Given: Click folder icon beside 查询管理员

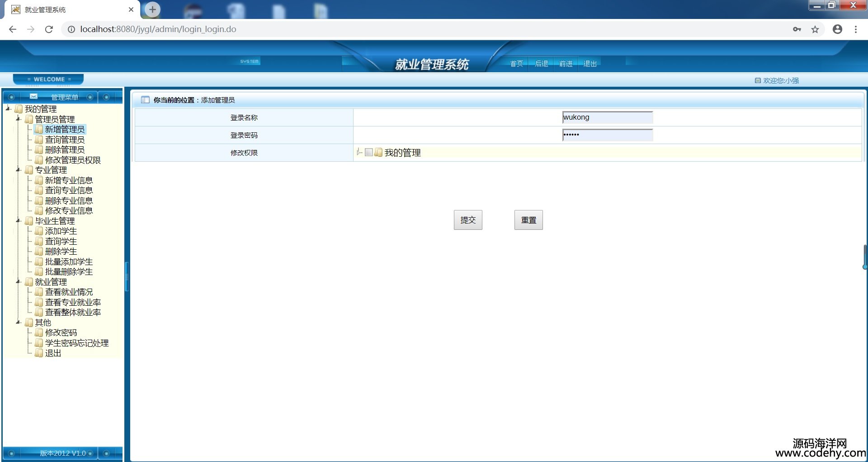Looking at the screenshot, I should pos(39,140).
